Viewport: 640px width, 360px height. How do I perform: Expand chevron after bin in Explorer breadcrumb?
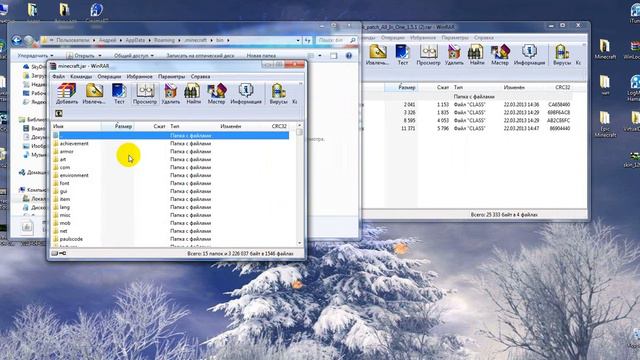(x=228, y=40)
